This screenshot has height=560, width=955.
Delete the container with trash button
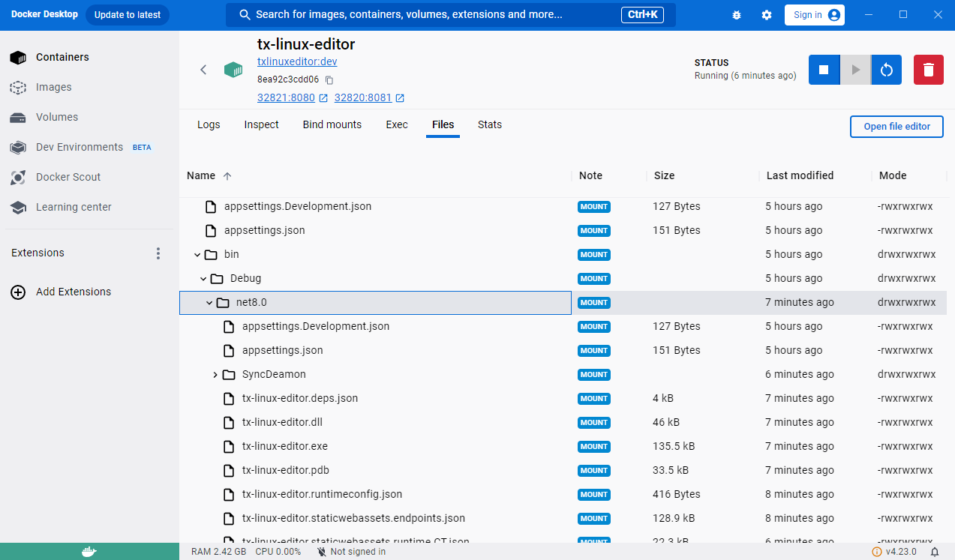click(x=929, y=70)
